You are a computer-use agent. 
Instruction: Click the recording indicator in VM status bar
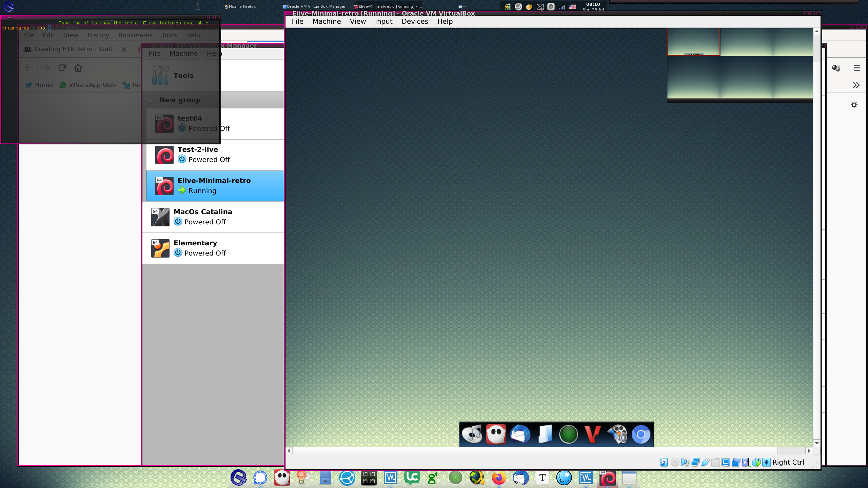pyautogui.click(x=736, y=462)
